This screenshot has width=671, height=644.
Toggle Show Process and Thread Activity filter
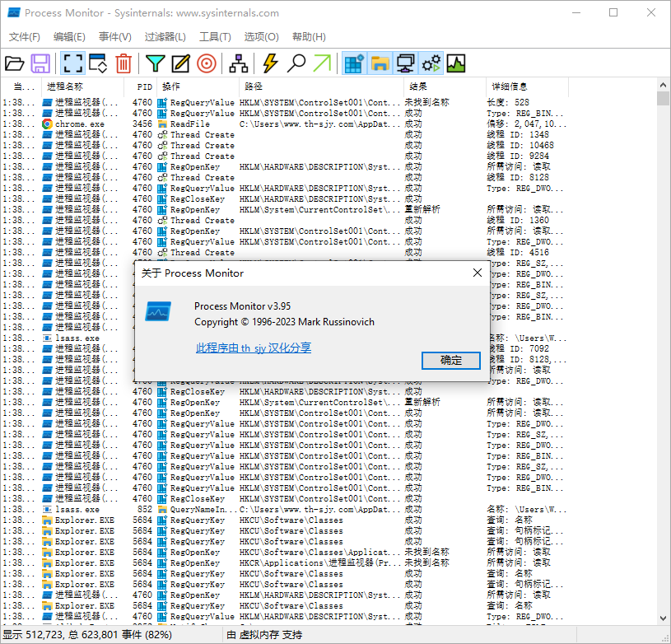coord(431,63)
